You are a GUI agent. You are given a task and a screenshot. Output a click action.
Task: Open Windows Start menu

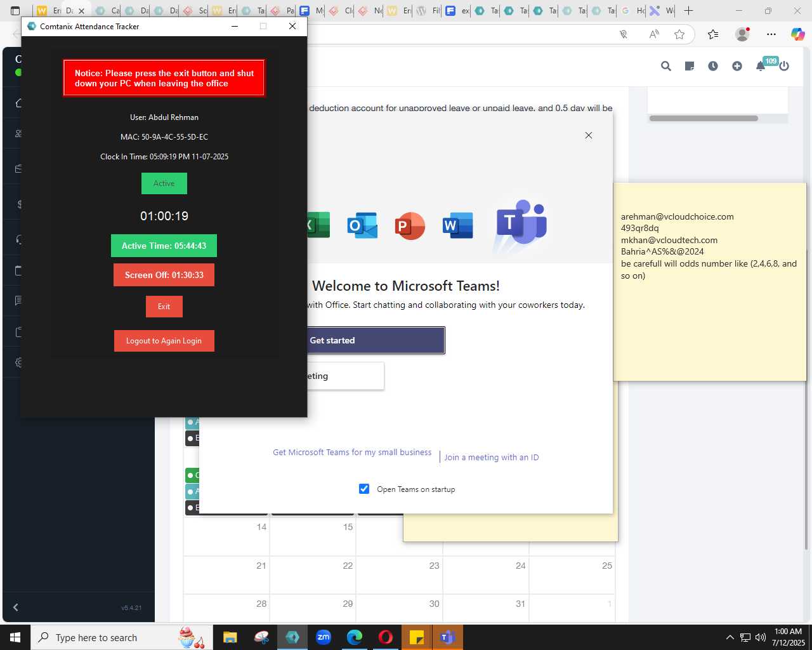[15, 637]
